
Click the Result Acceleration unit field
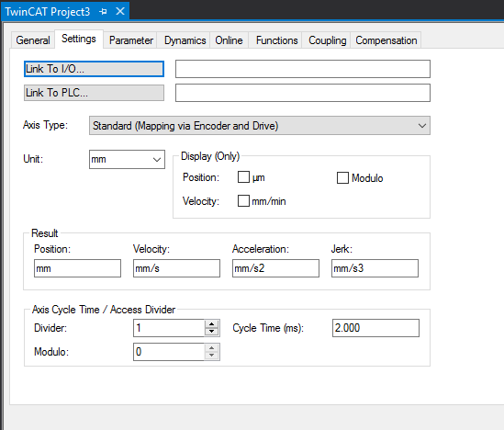click(x=275, y=268)
